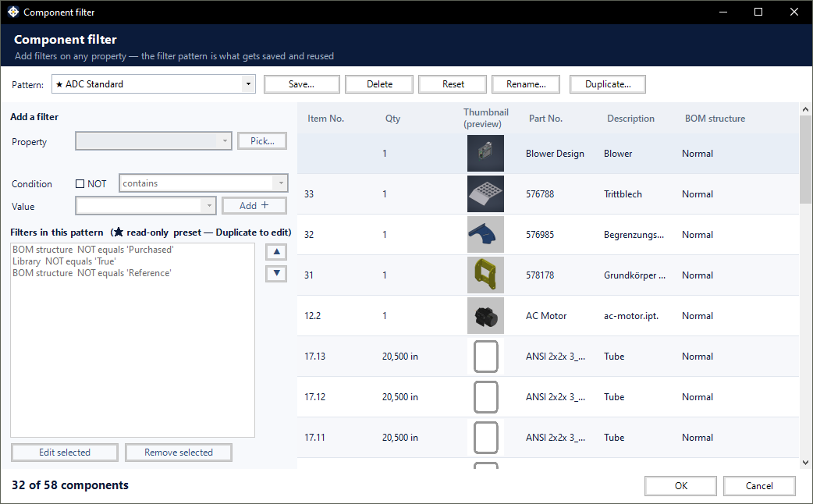The height and width of the screenshot is (504, 813).
Task: Click the Trittblech description cell
Action: click(x=623, y=194)
